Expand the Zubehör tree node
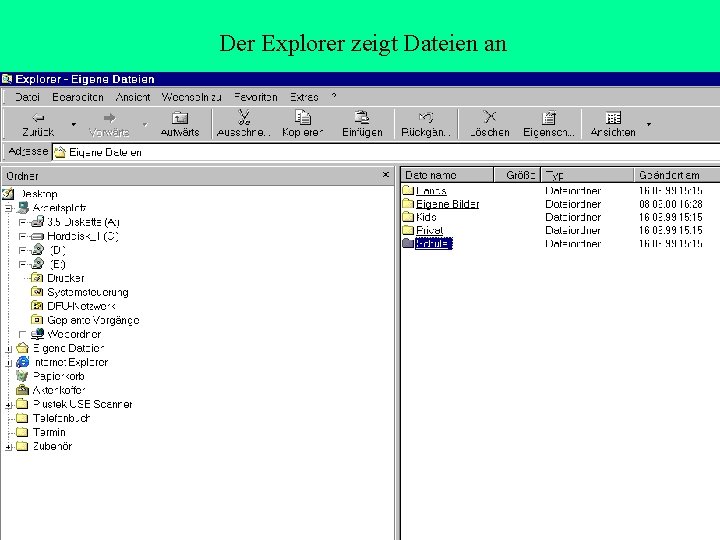Screen dimensions: 720x540 [x=8, y=447]
